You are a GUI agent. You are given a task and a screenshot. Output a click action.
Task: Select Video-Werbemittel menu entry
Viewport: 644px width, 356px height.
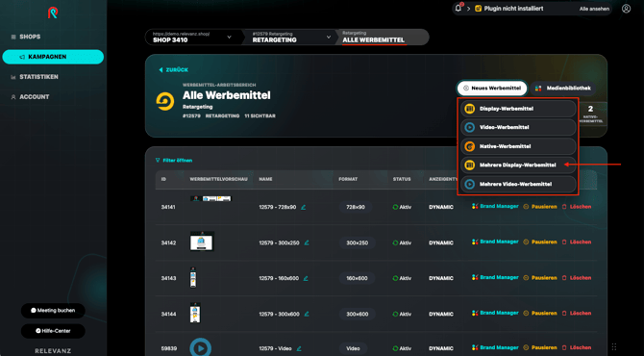click(518, 127)
